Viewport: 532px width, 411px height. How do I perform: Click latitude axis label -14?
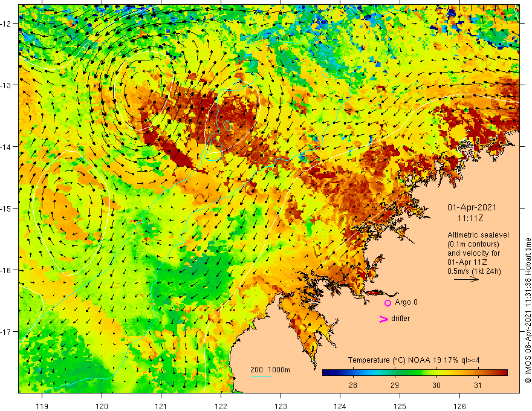(5, 147)
